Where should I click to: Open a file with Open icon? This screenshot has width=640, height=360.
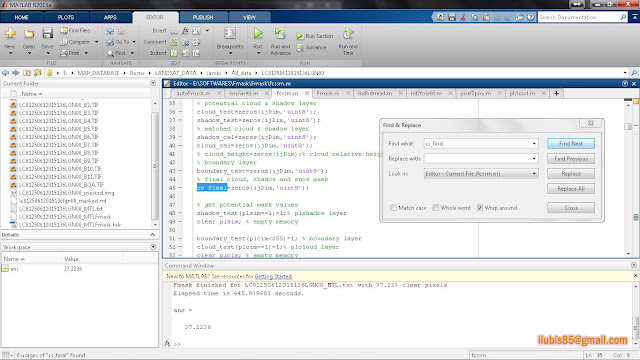[29, 34]
